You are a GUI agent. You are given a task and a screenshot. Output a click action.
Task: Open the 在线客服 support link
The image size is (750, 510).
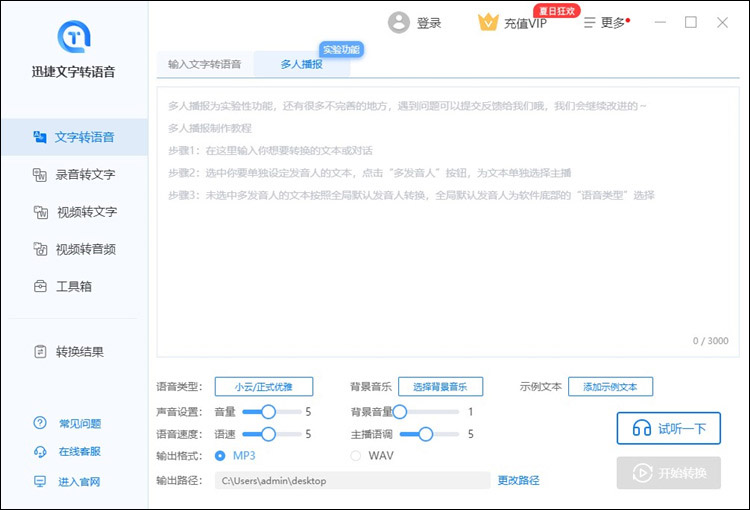tap(80, 452)
